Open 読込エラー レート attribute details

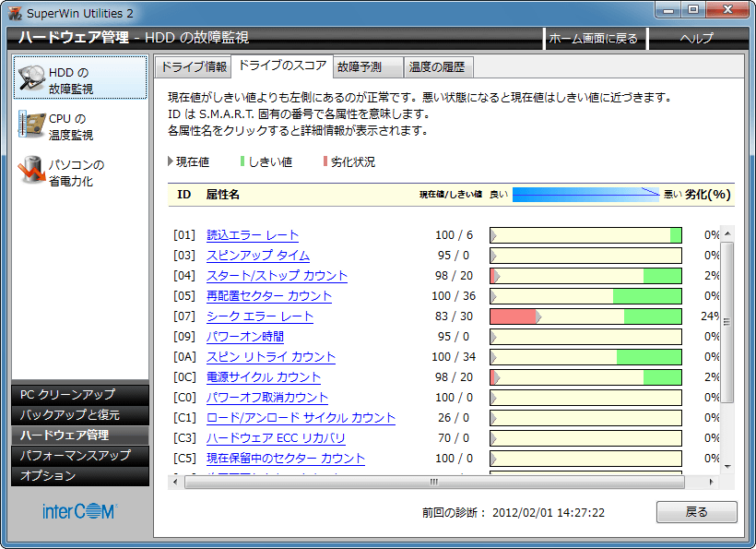pos(253,235)
